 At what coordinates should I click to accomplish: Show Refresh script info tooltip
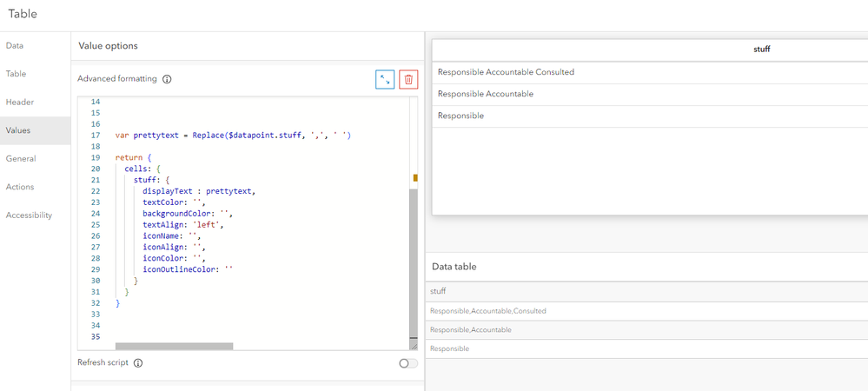(138, 363)
